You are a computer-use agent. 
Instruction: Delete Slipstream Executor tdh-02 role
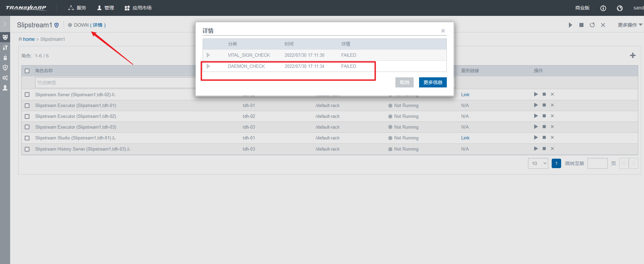coord(552,116)
